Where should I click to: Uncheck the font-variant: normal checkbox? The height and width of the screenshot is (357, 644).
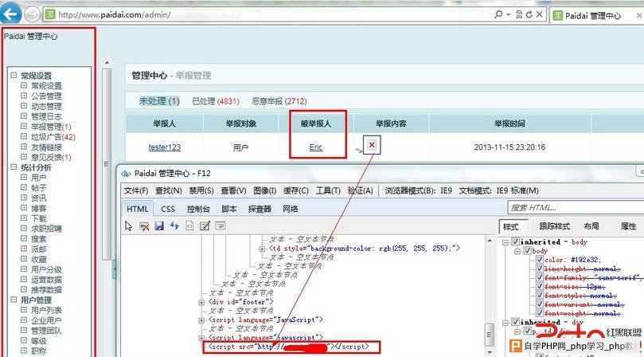point(540,304)
